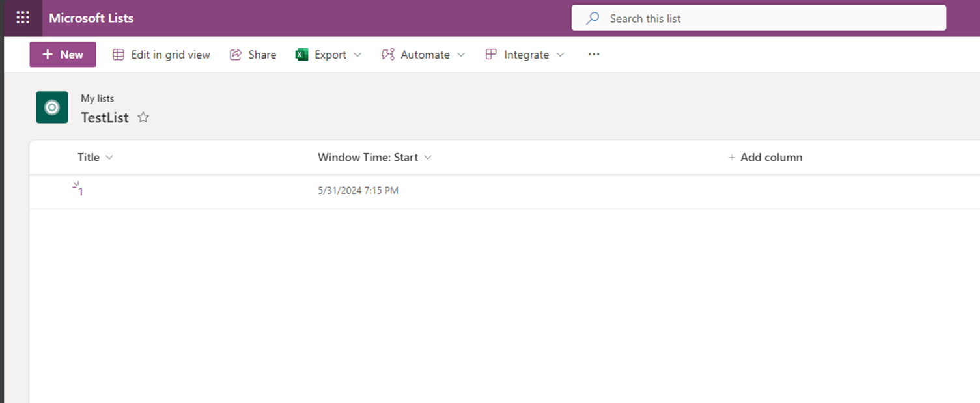
Task: Expand the Integrate dropdown chevron
Action: click(560, 55)
